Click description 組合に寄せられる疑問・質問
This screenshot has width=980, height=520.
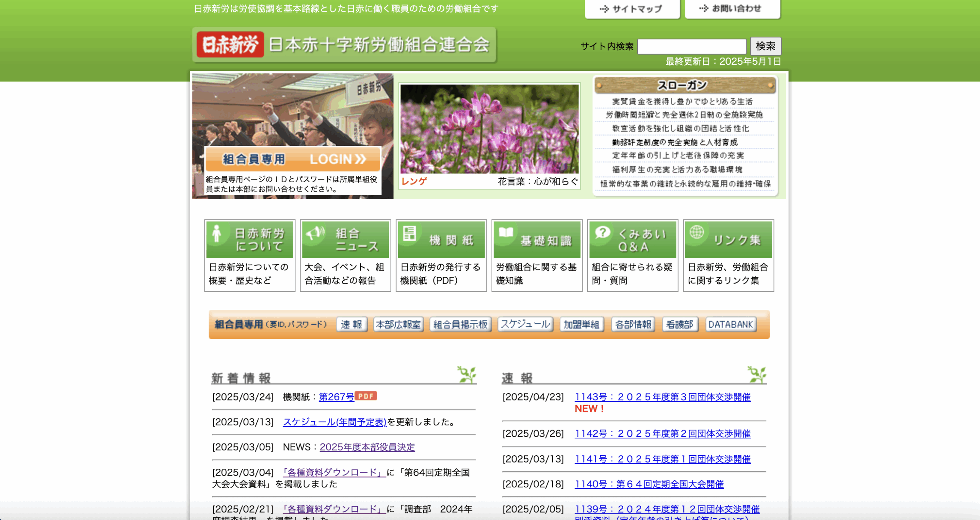click(x=632, y=274)
